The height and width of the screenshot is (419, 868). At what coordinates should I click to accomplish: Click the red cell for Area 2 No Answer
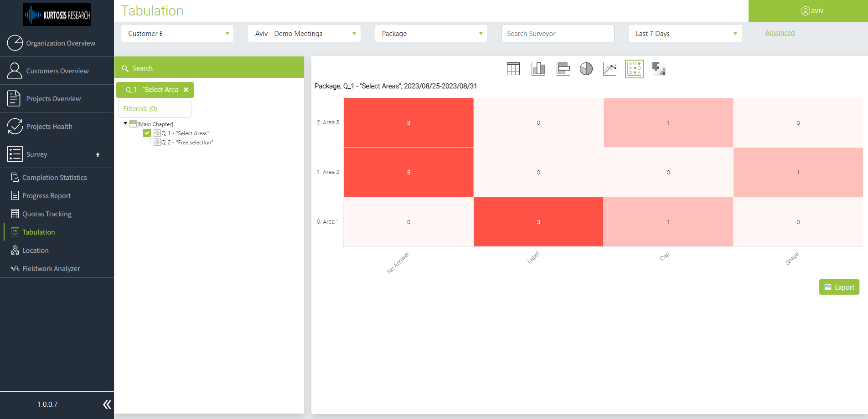(x=408, y=172)
